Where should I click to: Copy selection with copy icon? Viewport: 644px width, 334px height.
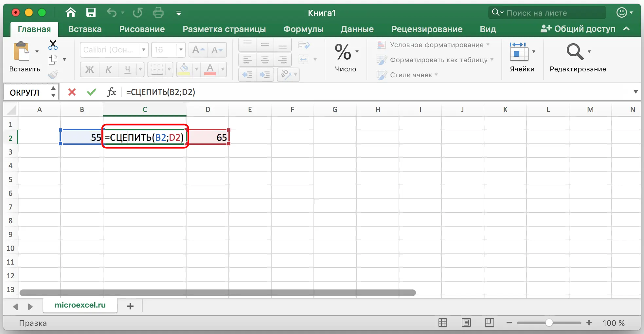tap(53, 60)
